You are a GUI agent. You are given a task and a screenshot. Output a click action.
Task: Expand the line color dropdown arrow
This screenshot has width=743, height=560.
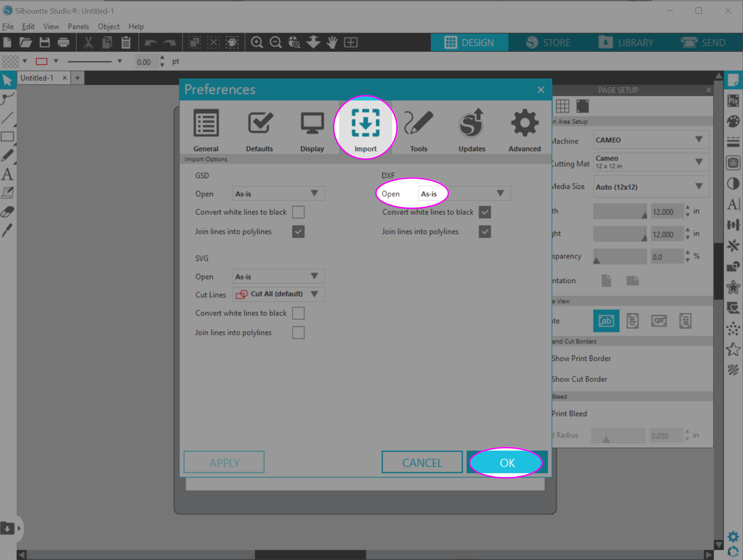point(56,61)
